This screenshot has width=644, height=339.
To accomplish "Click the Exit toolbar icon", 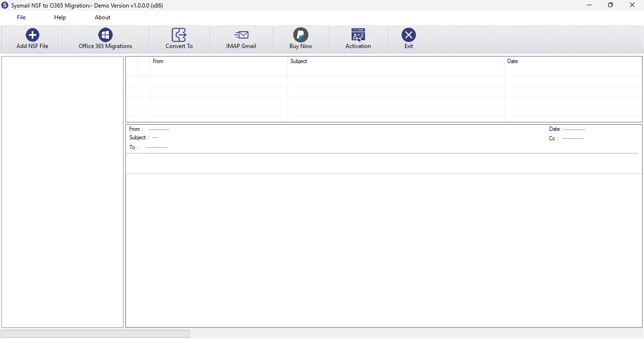I will click(409, 35).
